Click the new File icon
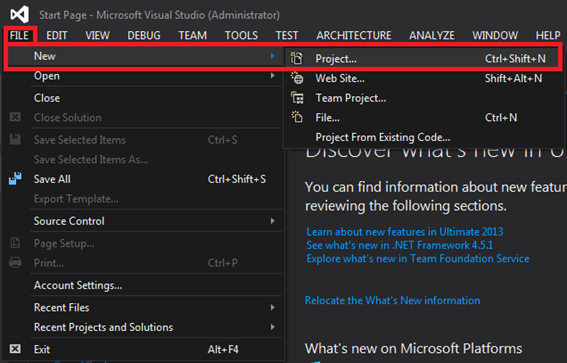Viewport: 567px width, 363px height. (x=297, y=117)
